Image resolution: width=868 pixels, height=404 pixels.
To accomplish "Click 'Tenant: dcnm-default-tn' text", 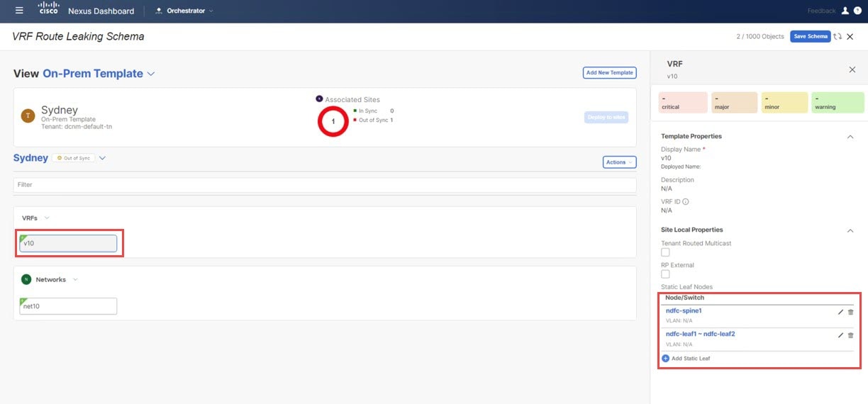I will coord(77,127).
